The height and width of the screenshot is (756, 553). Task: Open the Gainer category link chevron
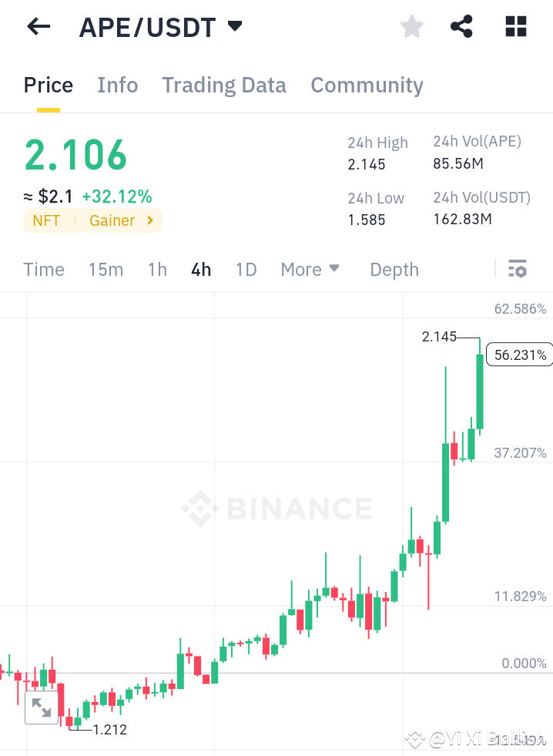[x=151, y=220]
